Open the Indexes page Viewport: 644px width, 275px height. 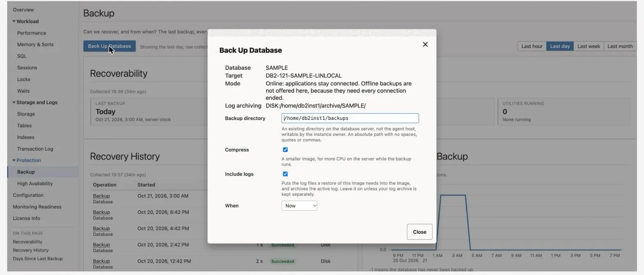point(26,137)
